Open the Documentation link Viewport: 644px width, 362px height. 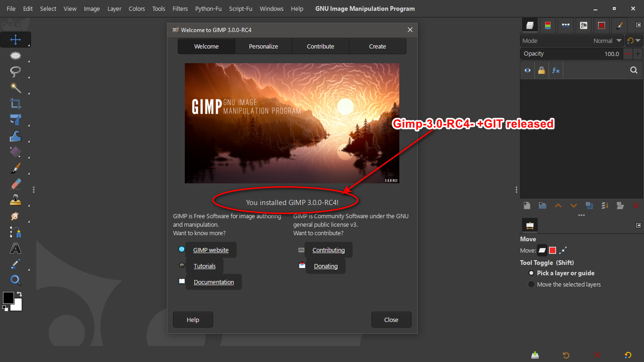(214, 282)
